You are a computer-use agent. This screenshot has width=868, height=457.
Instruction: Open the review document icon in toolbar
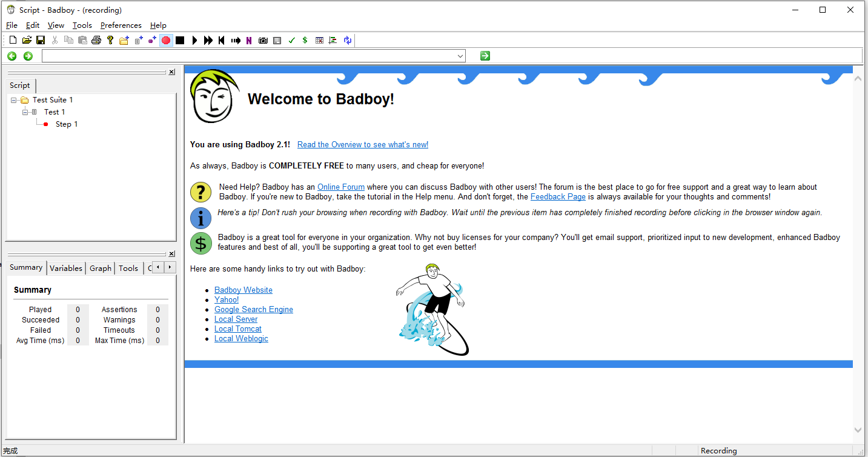[277, 41]
